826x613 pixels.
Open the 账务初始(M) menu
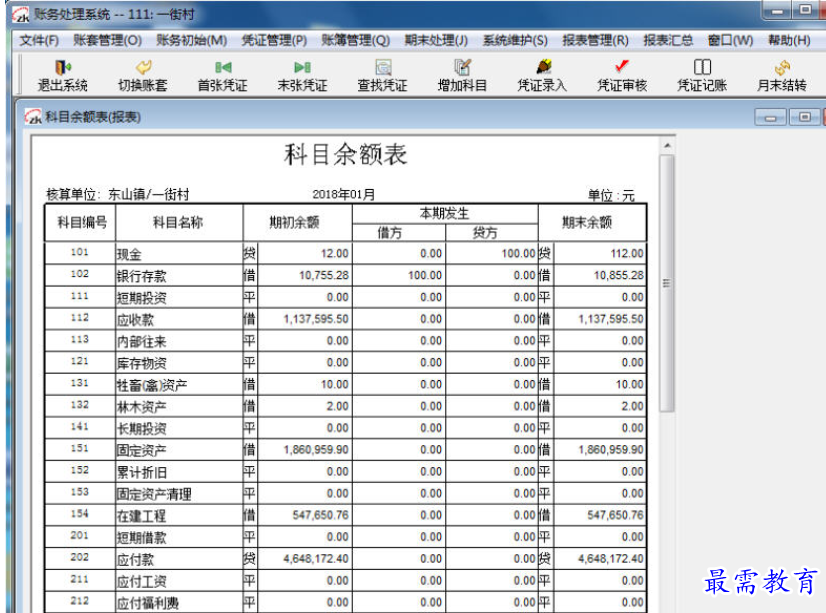192,41
